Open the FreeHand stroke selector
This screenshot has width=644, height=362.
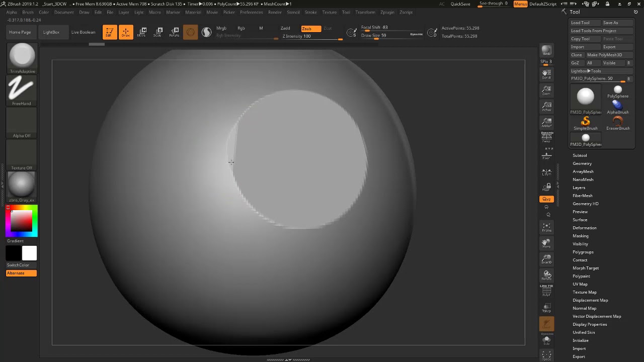pyautogui.click(x=22, y=90)
